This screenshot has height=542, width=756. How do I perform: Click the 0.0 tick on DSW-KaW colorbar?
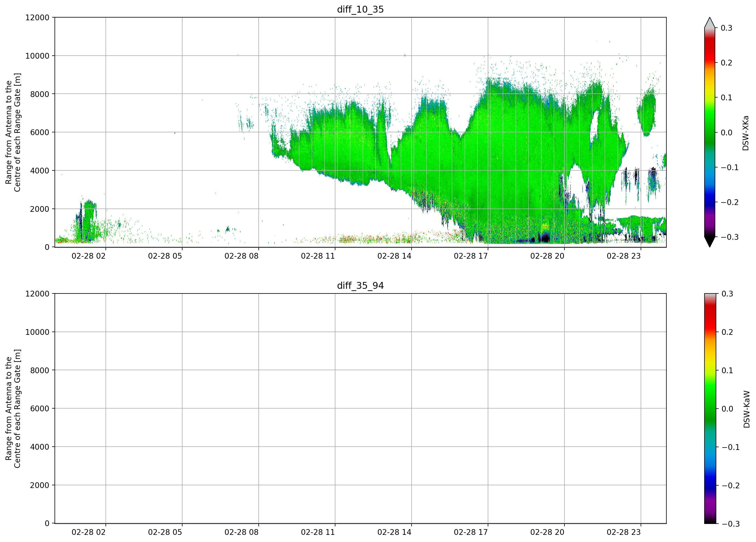[x=727, y=409]
